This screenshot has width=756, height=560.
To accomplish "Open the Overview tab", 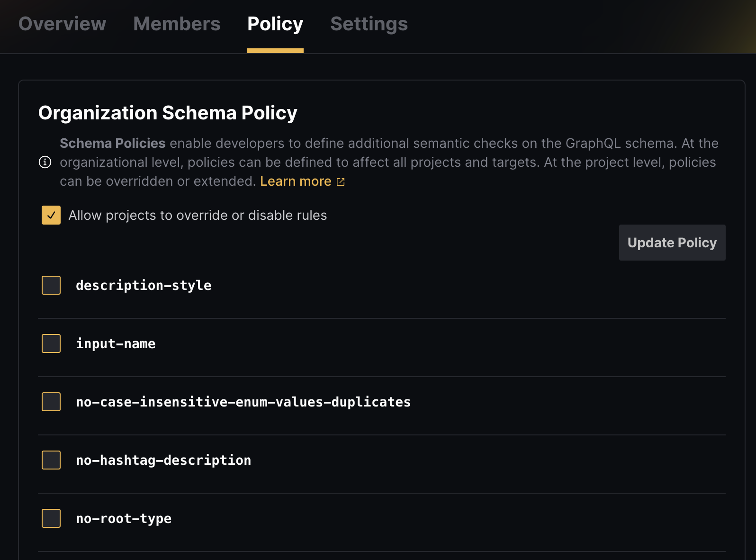I will click(62, 24).
